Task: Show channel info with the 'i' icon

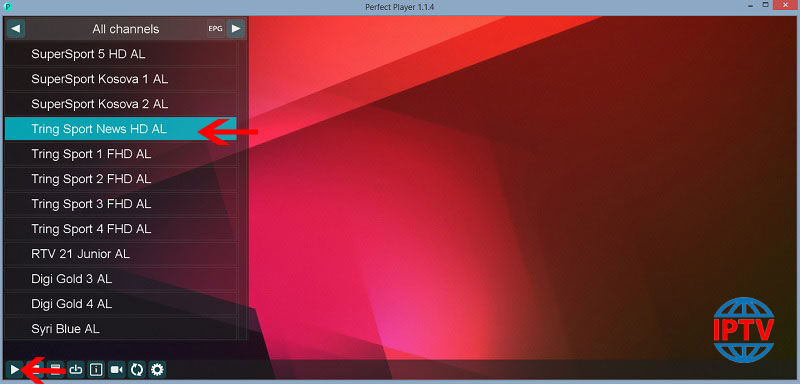Action: point(96,369)
